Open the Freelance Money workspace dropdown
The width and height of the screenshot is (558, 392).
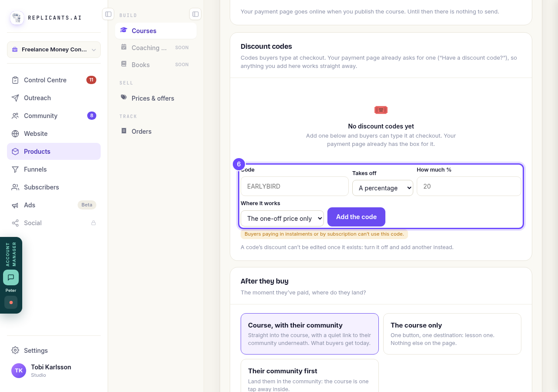pyautogui.click(x=54, y=50)
